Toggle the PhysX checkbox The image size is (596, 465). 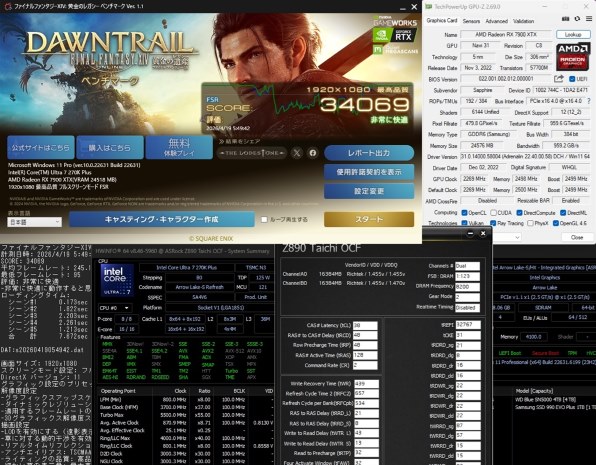[530, 223]
